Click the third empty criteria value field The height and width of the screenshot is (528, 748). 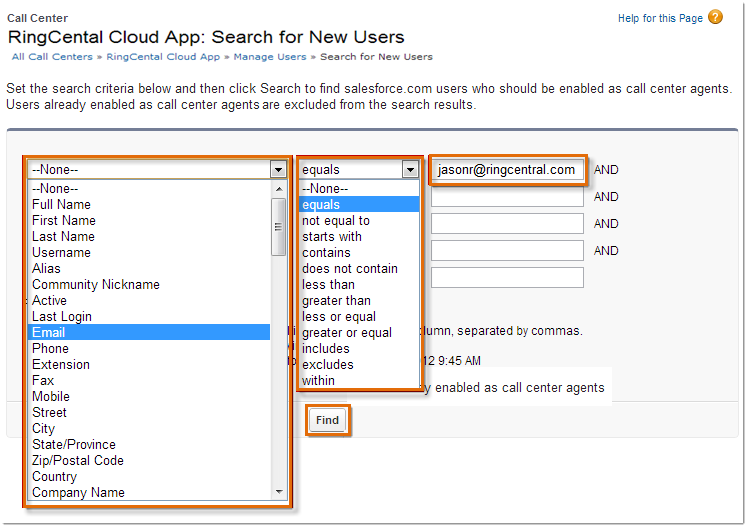[x=507, y=224]
